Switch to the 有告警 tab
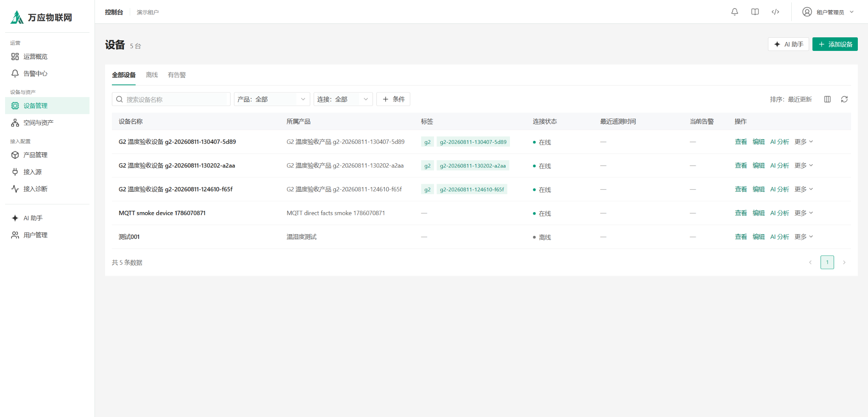868x417 pixels. pyautogui.click(x=177, y=75)
